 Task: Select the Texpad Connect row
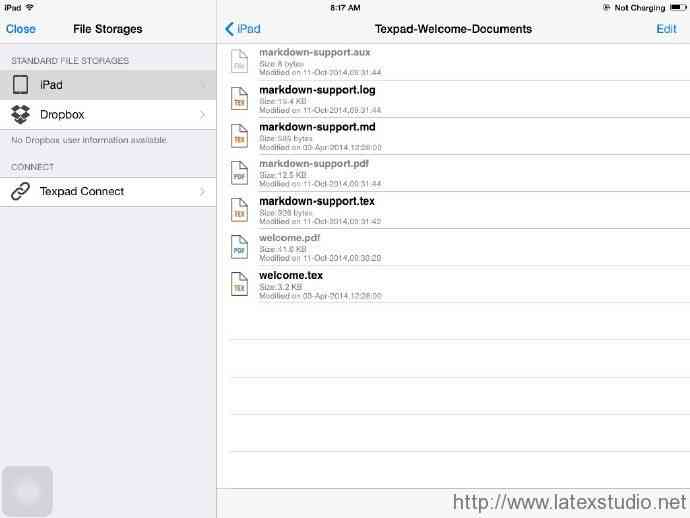[x=108, y=191]
